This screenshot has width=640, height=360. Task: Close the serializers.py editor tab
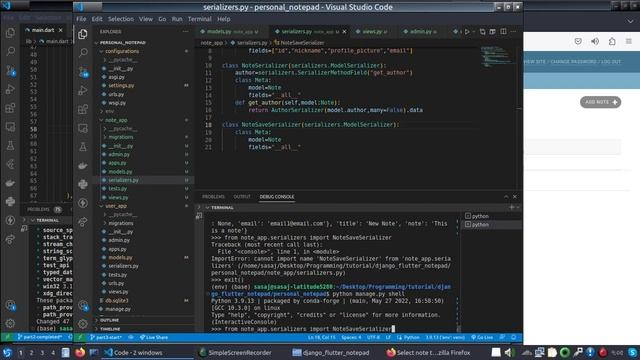(x=344, y=31)
